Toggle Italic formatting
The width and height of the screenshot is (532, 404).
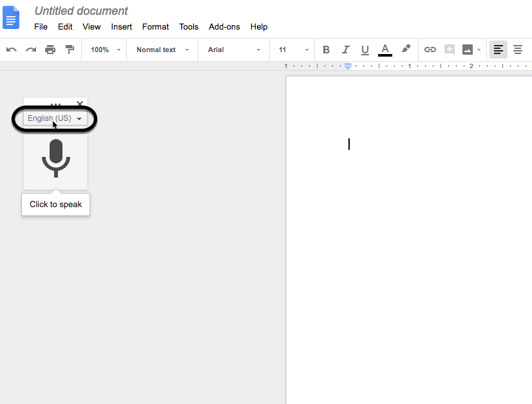click(x=345, y=50)
